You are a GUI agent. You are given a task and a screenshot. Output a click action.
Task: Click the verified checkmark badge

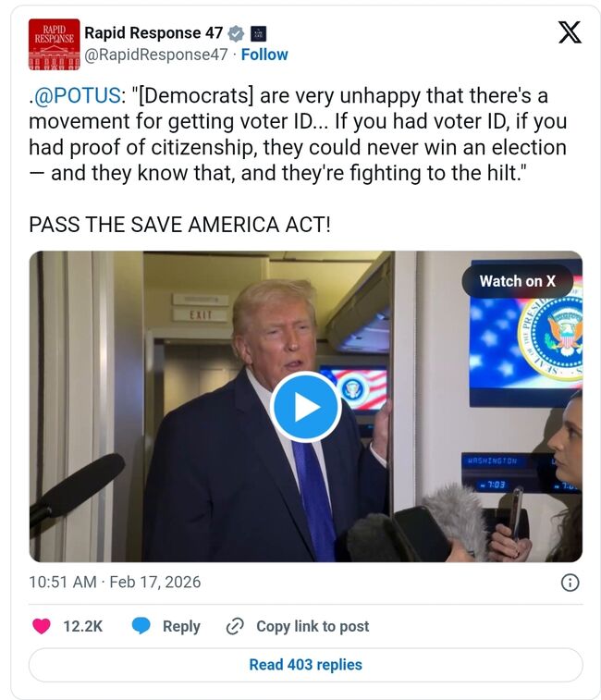[x=236, y=33]
